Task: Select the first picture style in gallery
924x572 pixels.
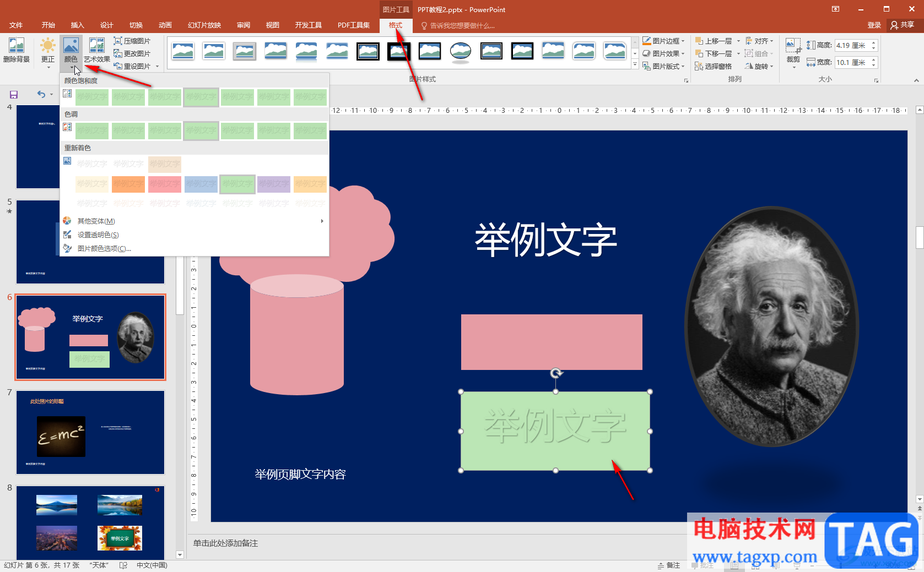Action: (x=183, y=51)
